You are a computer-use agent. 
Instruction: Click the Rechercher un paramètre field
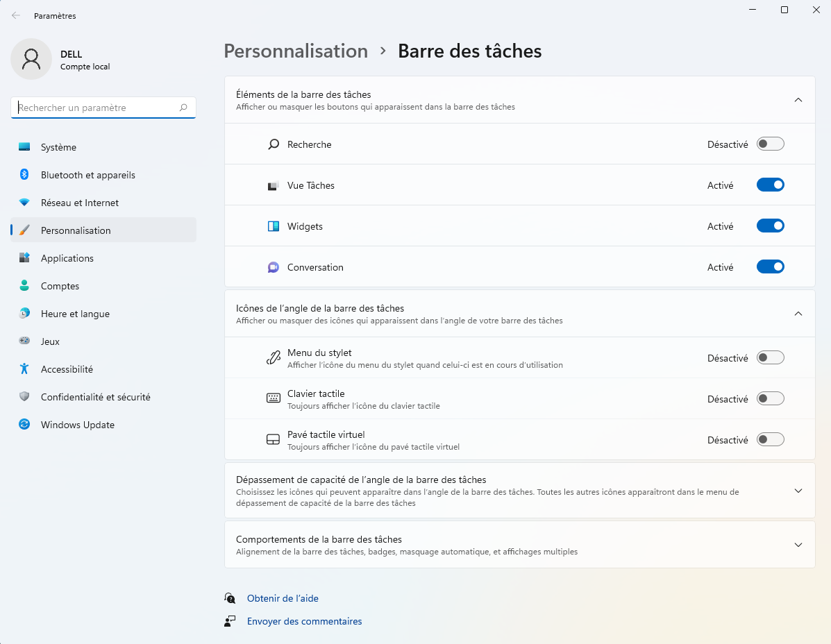pyautogui.click(x=103, y=108)
